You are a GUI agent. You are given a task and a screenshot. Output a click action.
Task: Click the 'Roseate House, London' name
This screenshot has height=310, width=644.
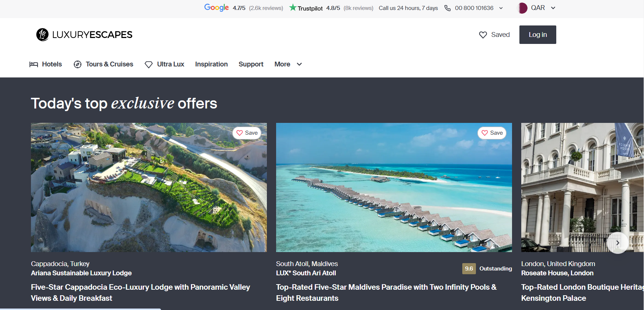557,273
